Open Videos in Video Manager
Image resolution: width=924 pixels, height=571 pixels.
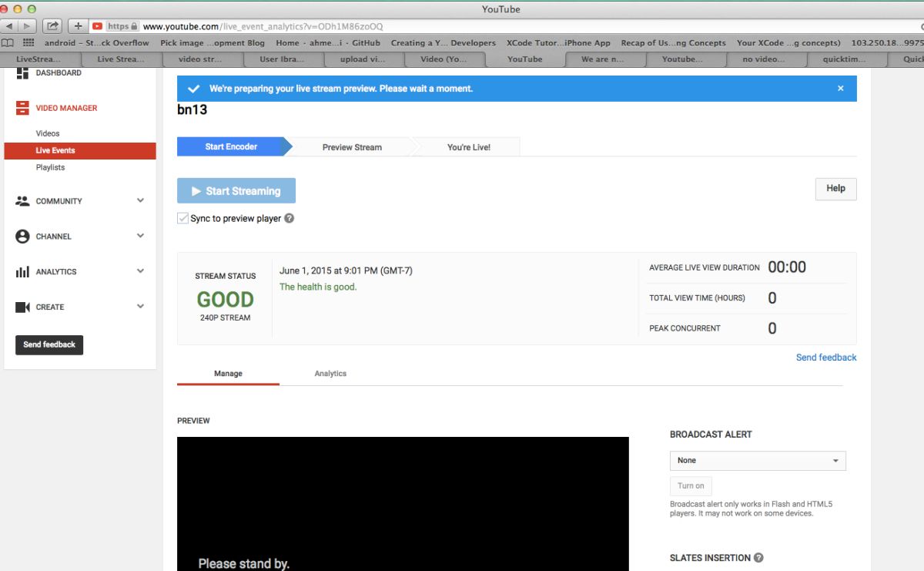click(48, 134)
